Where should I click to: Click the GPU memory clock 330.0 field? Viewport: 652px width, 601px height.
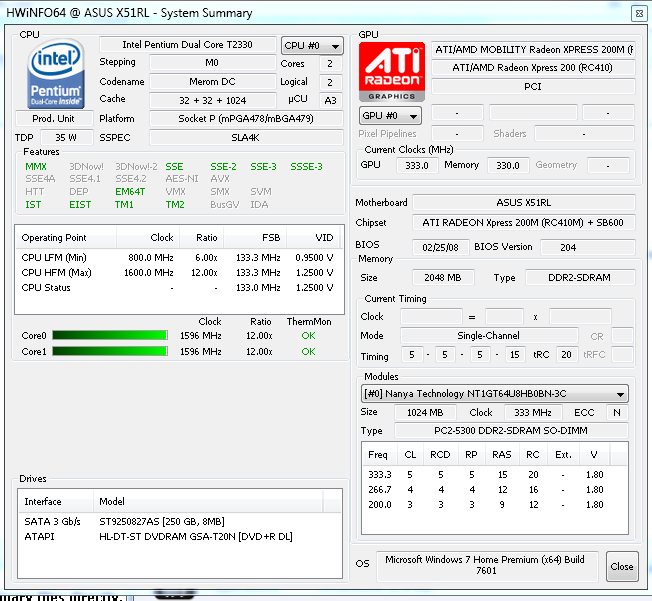click(x=508, y=165)
